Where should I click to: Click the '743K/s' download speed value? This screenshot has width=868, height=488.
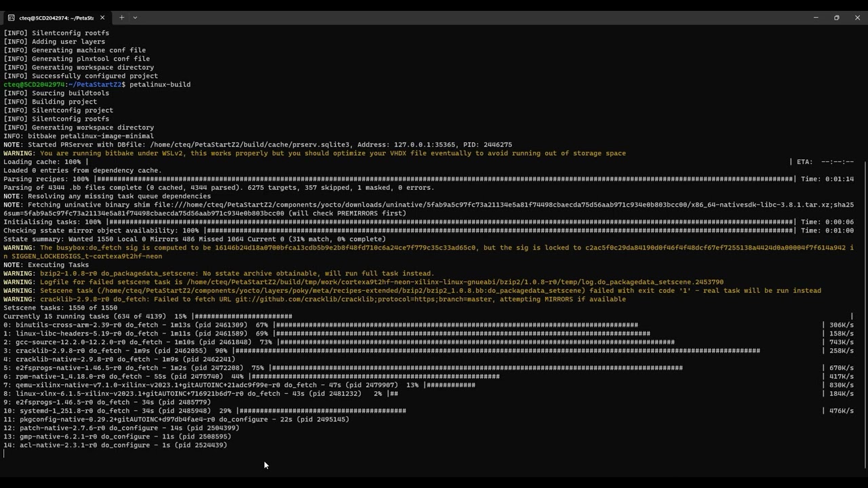(842, 342)
